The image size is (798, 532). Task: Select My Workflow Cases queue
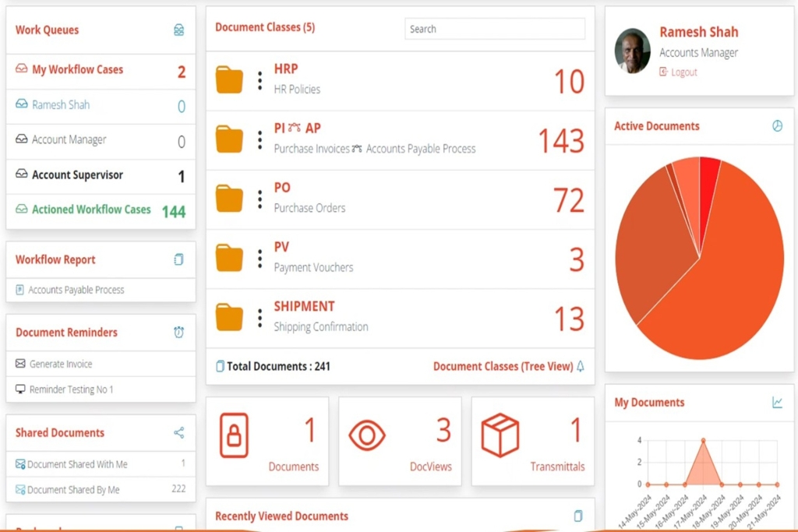[x=101, y=70]
